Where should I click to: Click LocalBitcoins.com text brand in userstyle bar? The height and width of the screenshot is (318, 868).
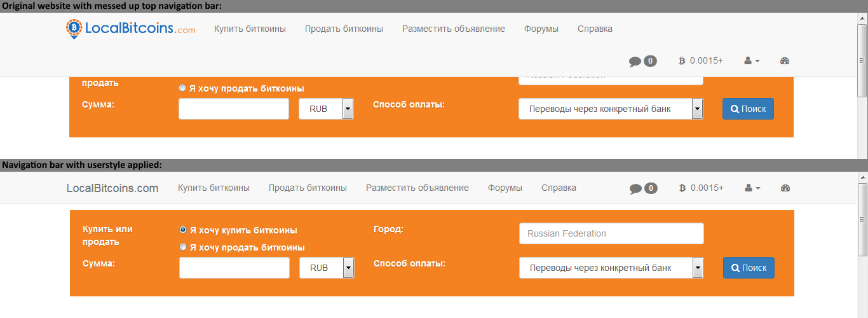(112, 188)
